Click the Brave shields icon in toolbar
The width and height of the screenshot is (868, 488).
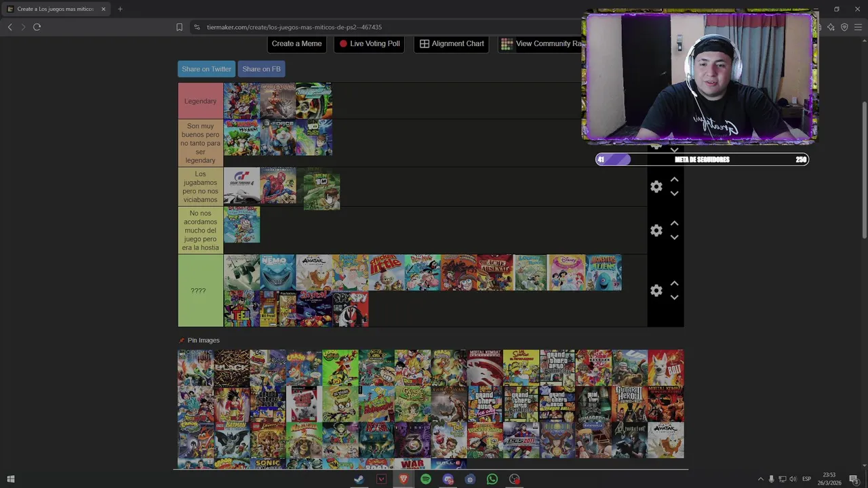[844, 27]
